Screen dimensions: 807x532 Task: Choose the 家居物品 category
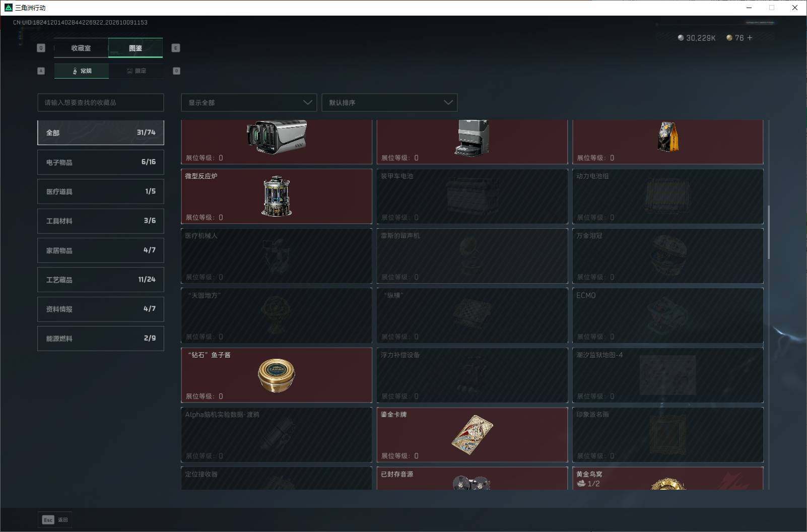(x=101, y=250)
